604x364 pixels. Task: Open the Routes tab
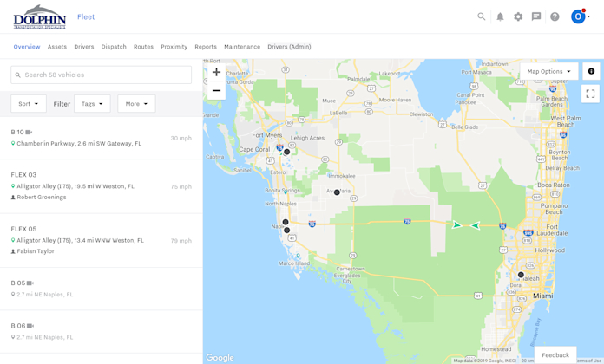[x=143, y=47]
